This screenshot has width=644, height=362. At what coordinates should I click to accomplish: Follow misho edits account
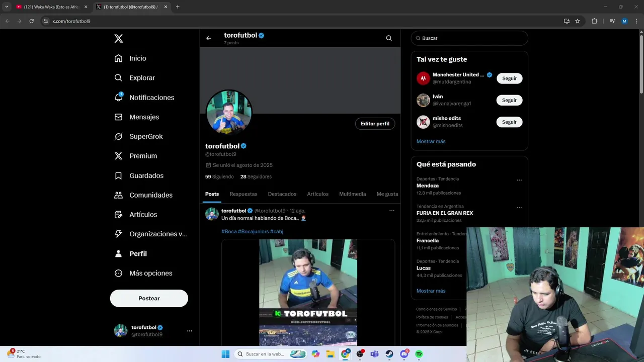pyautogui.click(x=509, y=122)
